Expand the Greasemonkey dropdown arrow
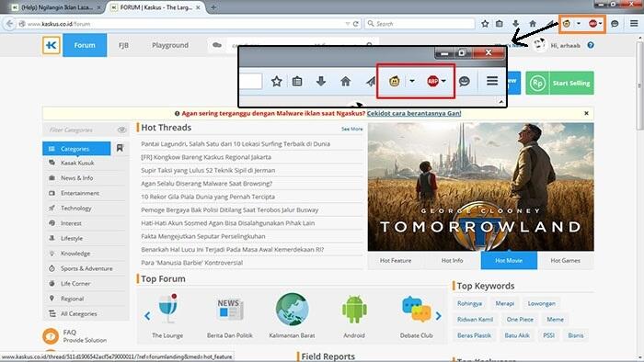The height and width of the screenshot is (362, 644). click(x=579, y=24)
